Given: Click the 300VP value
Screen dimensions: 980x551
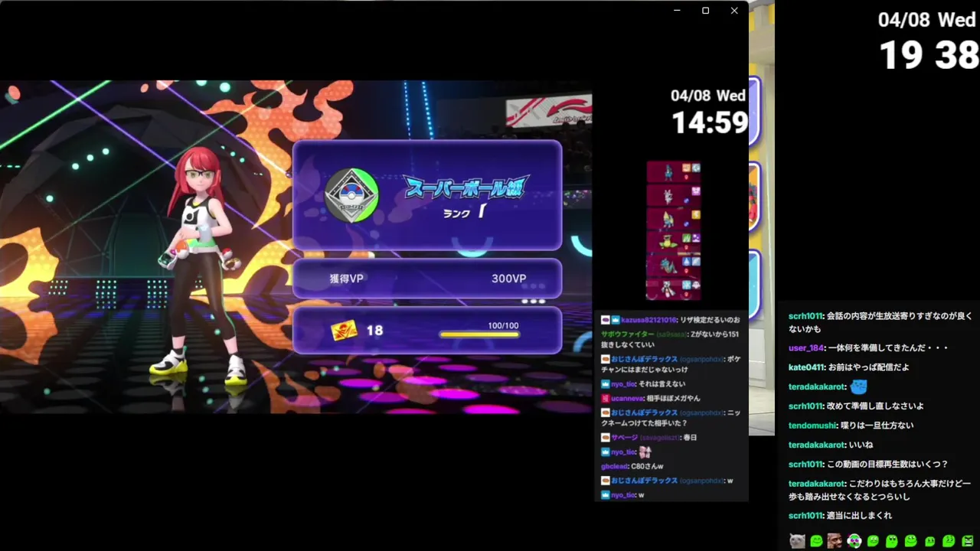Looking at the screenshot, I should pos(508,279).
